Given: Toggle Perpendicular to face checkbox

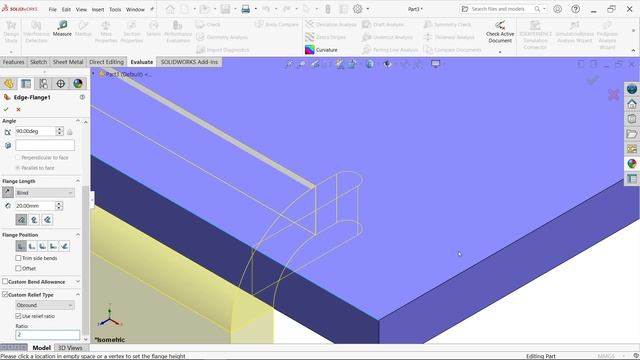Looking at the screenshot, I should click(18, 158).
